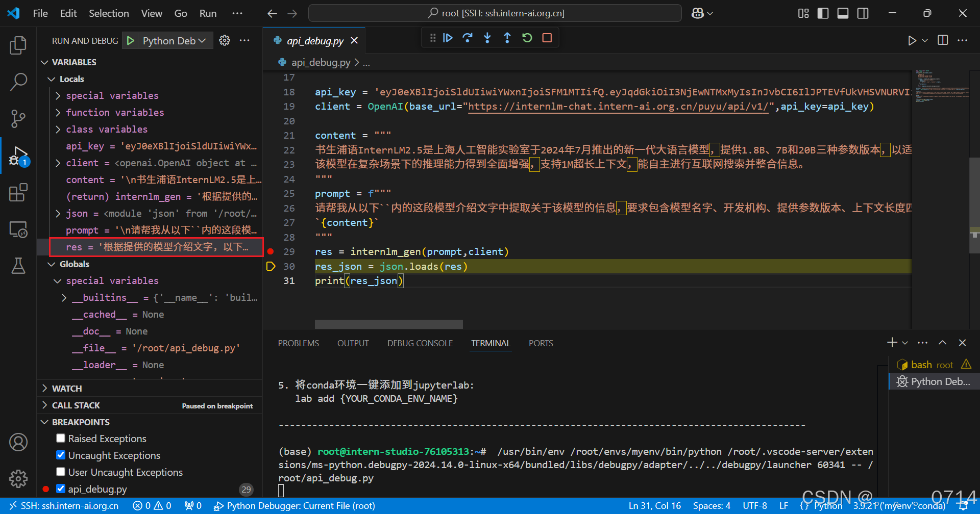Toggle secondary side bar layout icon

(x=863, y=13)
